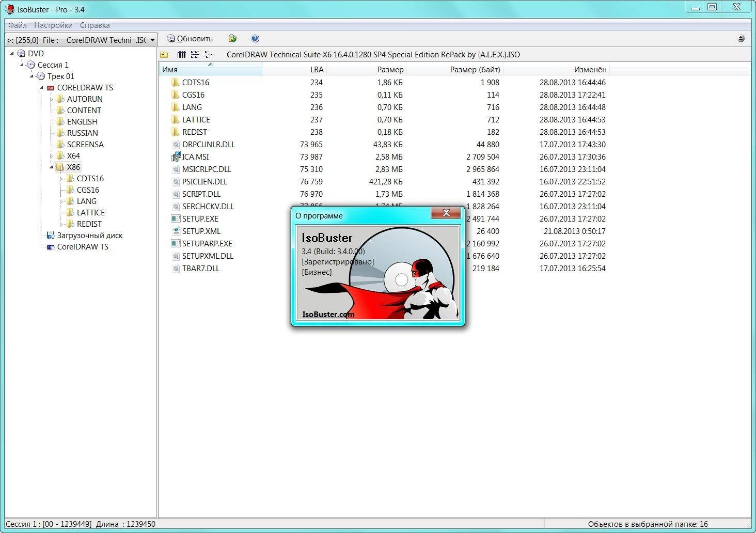Click TBAR7.DLL file name
This screenshot has width=756, height=533.
point(201,268)
